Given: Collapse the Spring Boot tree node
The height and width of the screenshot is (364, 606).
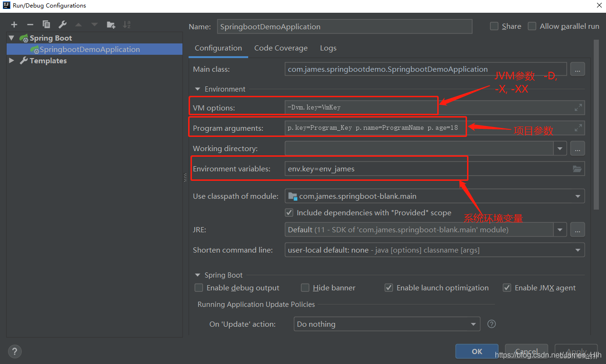Looking at the screenshot, I should 11,38.
